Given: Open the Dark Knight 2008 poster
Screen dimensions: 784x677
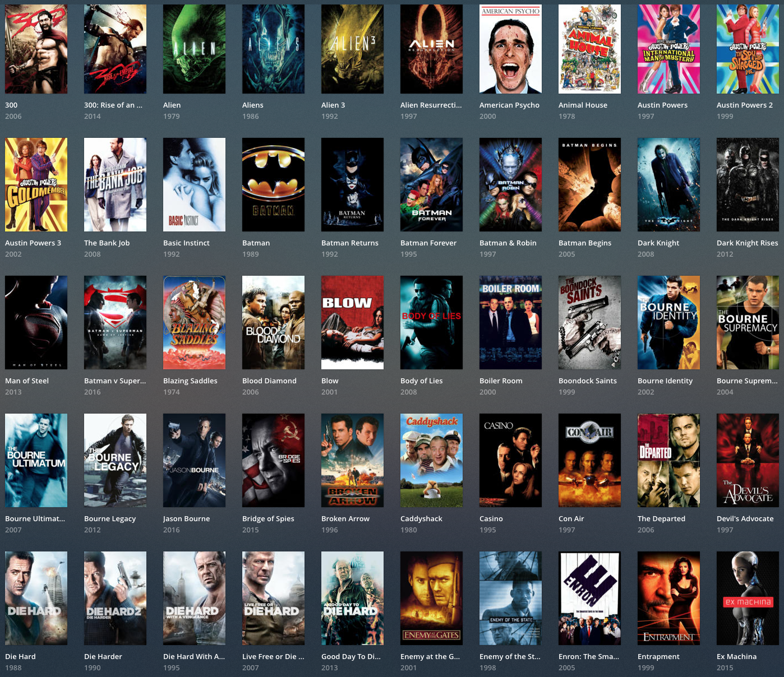Looking at the screenshot, I should point(668,184).
